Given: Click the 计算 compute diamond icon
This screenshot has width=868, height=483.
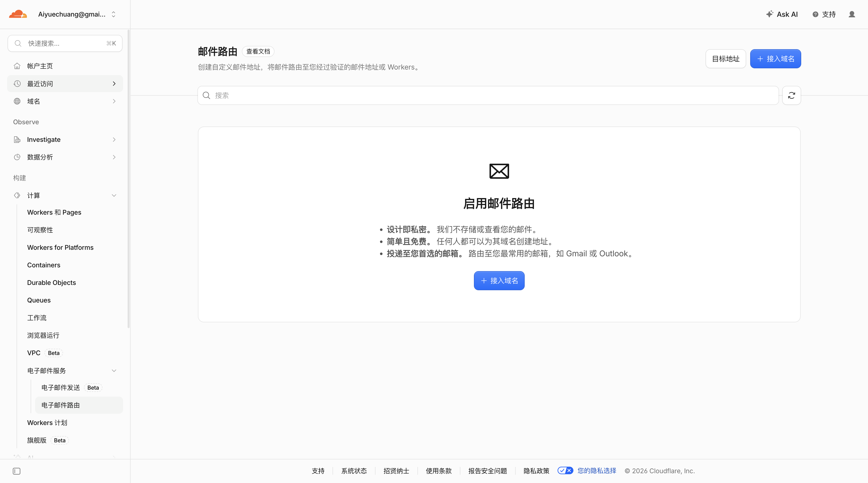Looking at the screenshot, I should click(x=17, y=195).
